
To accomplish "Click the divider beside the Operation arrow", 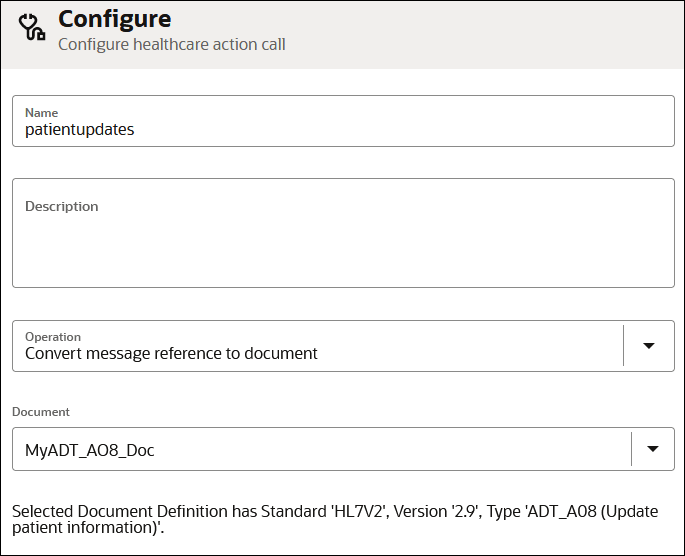I will [623, 346].
